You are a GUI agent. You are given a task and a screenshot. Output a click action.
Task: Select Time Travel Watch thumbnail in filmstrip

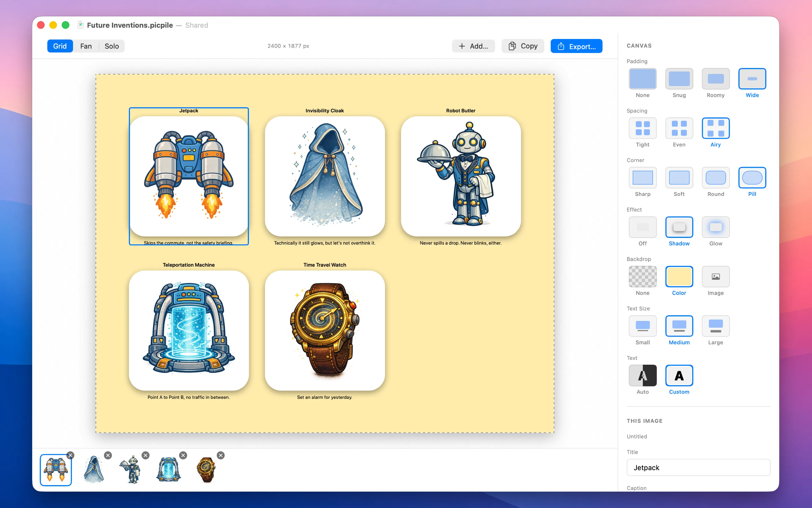point(206,470)
